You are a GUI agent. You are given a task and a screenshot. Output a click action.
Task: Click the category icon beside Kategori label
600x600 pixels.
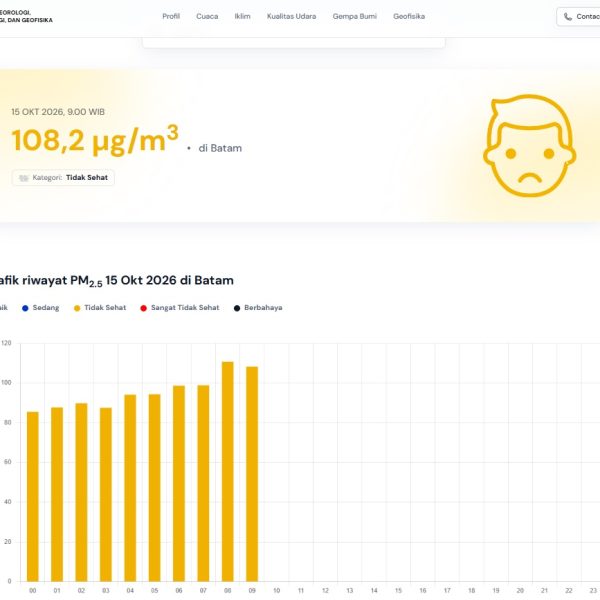pyautogui.click(x=24, y=178)
